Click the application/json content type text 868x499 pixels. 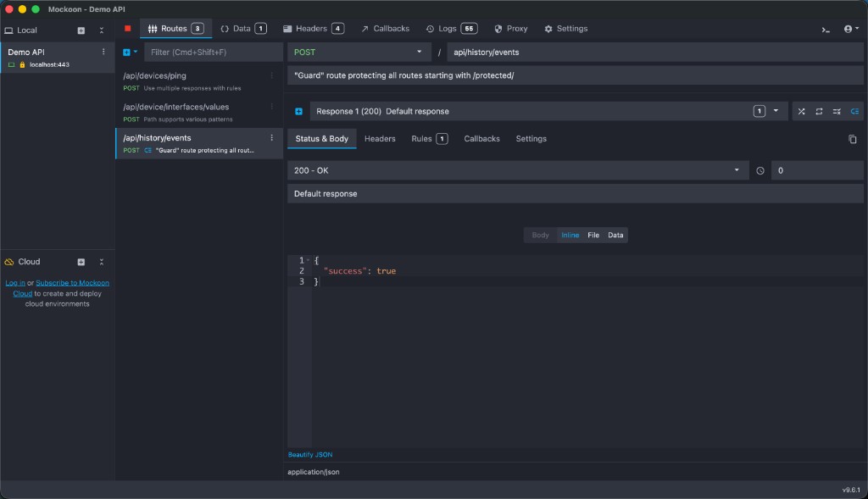point(314,472)
